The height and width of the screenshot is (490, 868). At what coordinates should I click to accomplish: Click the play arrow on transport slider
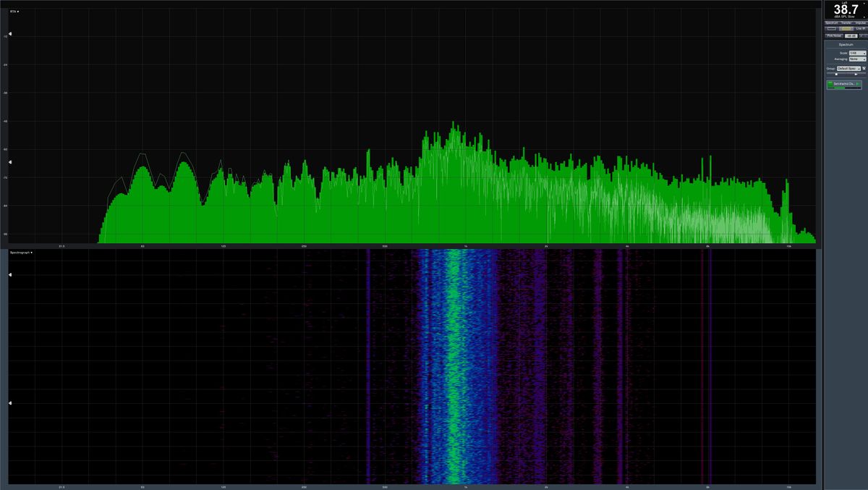(856, 75)
